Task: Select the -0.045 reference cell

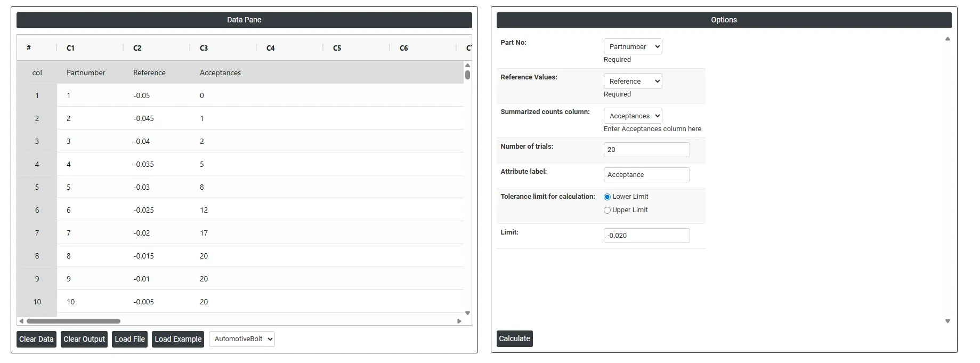Action: coord(156,118)
